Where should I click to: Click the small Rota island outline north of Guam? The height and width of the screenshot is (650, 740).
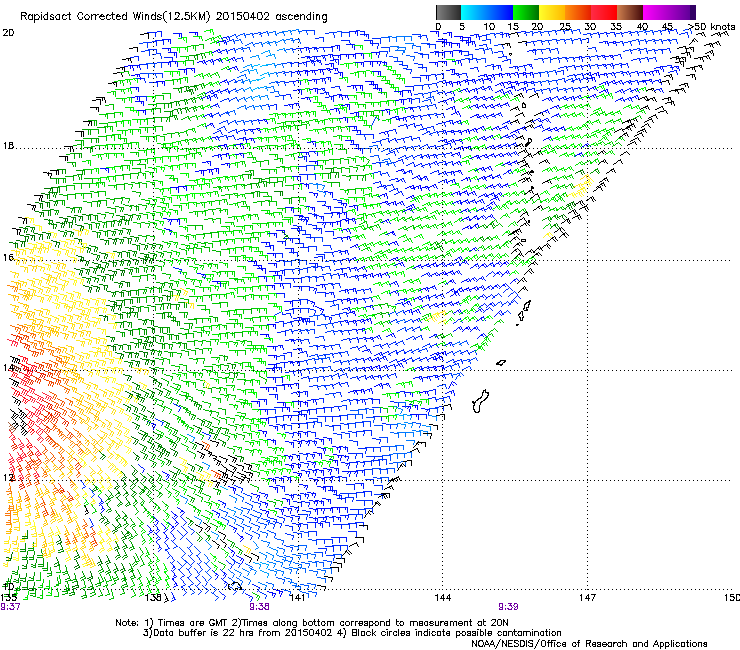(x=501, y=363)
